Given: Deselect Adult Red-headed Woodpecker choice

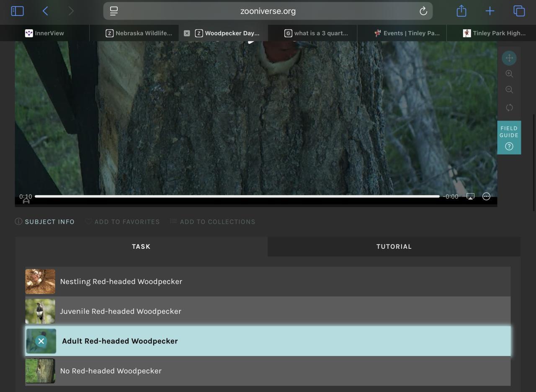Looking at the screenshot, I should (x=41, y=341).
